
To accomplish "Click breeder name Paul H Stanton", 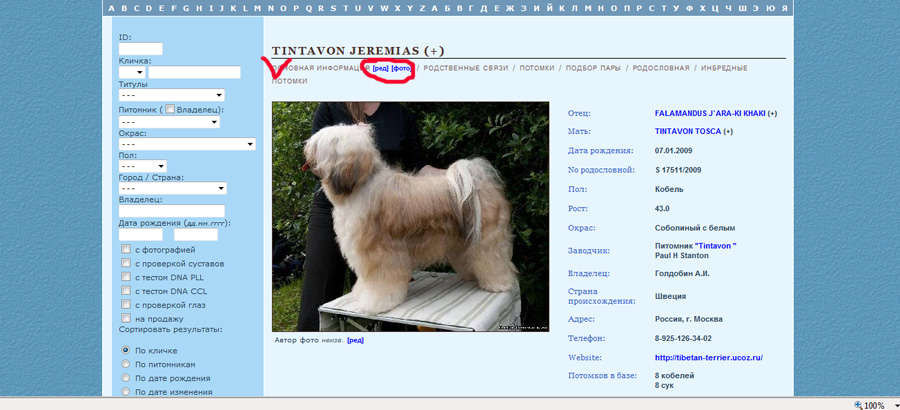I will point(682,256).
